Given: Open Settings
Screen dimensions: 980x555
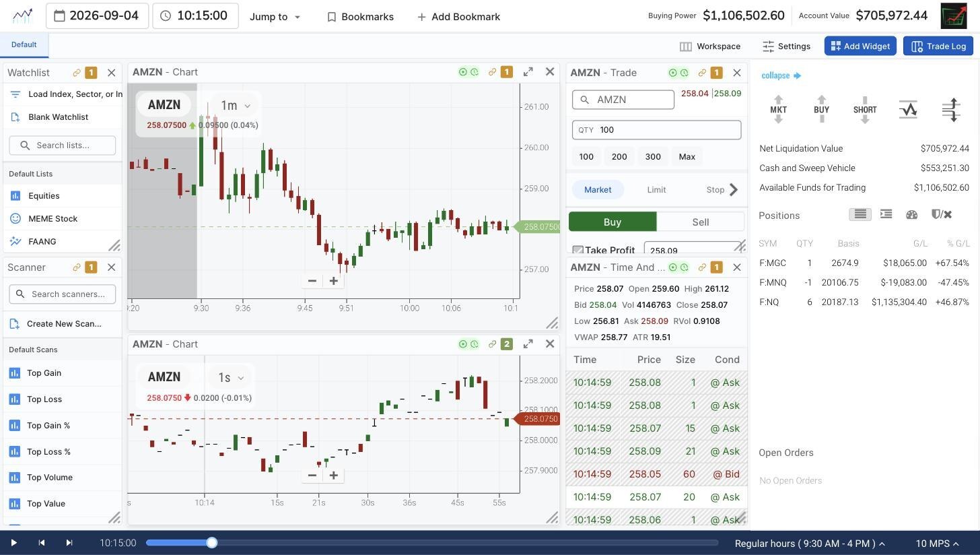Looking at the screenshot, I should point(786,46).
